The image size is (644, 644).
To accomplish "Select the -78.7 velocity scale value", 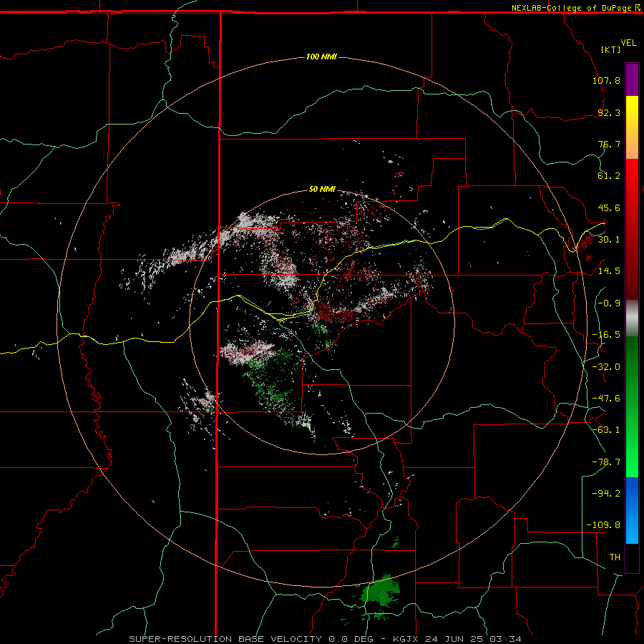I will click(x=606, y=462).
